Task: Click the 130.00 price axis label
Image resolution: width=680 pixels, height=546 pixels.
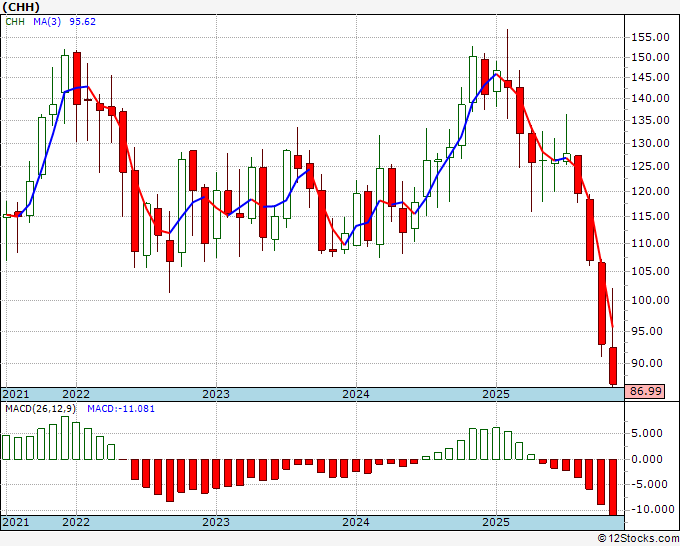Action: [x=650, y=143]
